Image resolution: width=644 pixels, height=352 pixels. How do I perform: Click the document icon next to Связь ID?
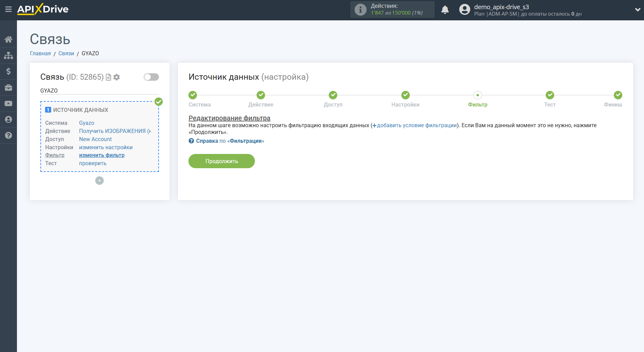108,77
